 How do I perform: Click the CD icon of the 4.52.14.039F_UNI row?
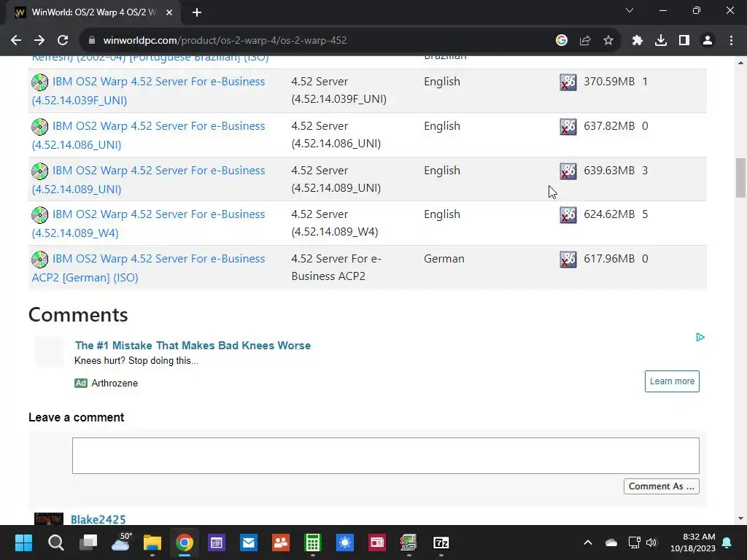(40, 82)
